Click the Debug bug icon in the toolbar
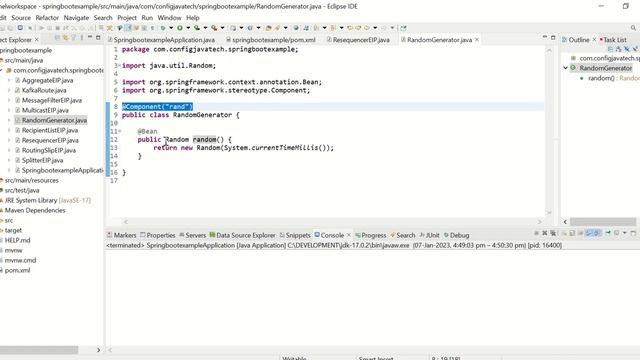Viewport: 640px width, 360px height. pyautogui.click(x=163, y=28)
